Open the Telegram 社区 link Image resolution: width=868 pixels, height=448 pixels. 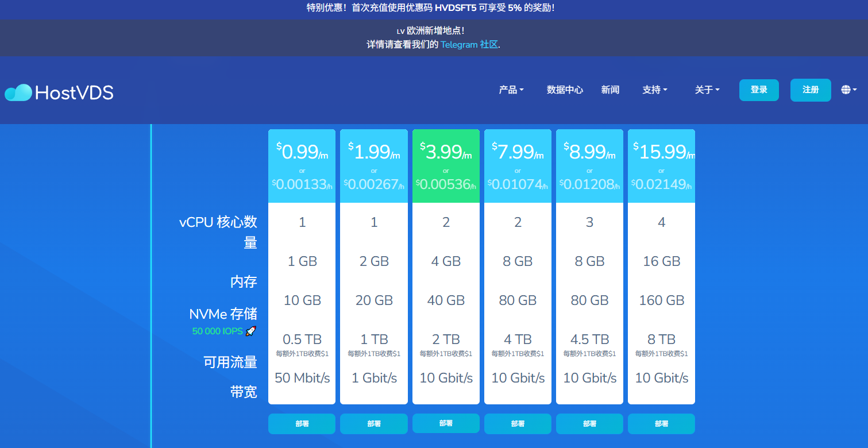[x=469, y=44]
